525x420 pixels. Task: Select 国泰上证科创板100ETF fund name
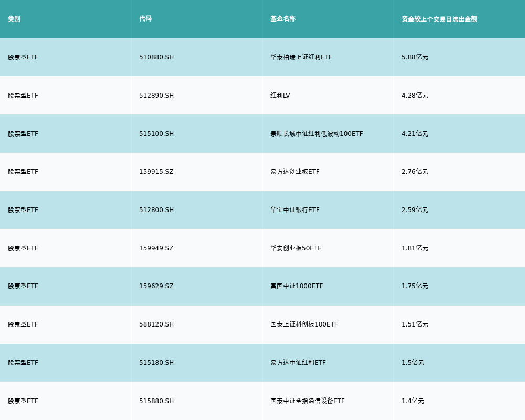click(x=304, y=324)
